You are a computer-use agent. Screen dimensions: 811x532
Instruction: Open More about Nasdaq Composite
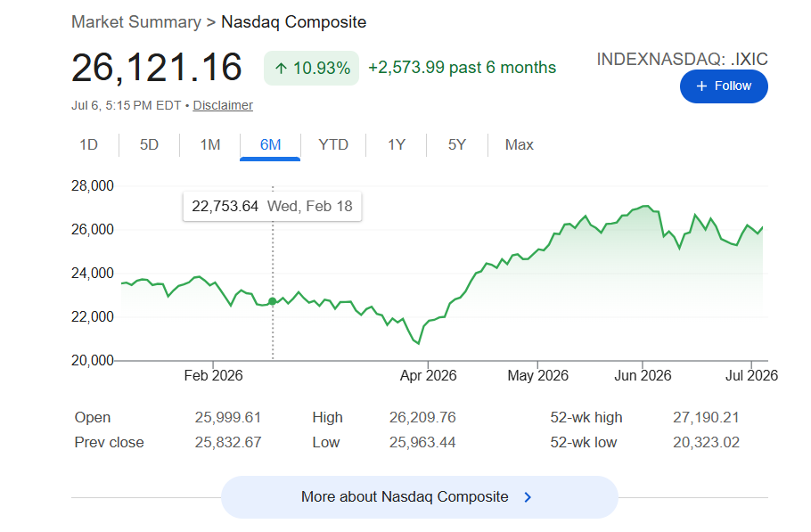[x=420, y=497]
